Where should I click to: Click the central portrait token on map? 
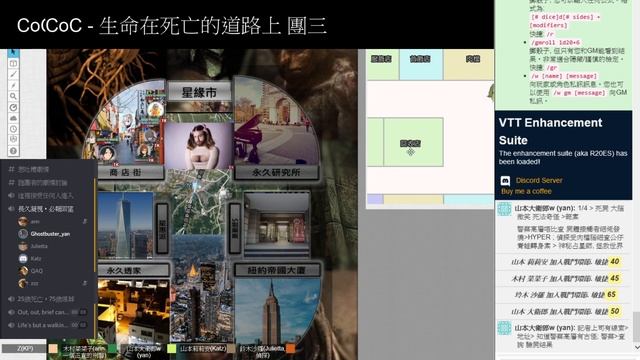[198, 147]
